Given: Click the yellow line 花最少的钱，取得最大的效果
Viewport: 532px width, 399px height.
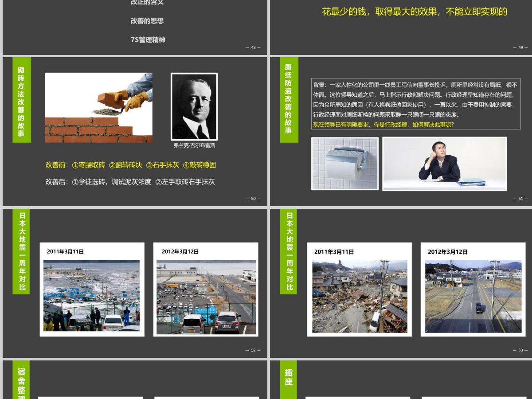Looking at the screenshot, I should 415,12.
